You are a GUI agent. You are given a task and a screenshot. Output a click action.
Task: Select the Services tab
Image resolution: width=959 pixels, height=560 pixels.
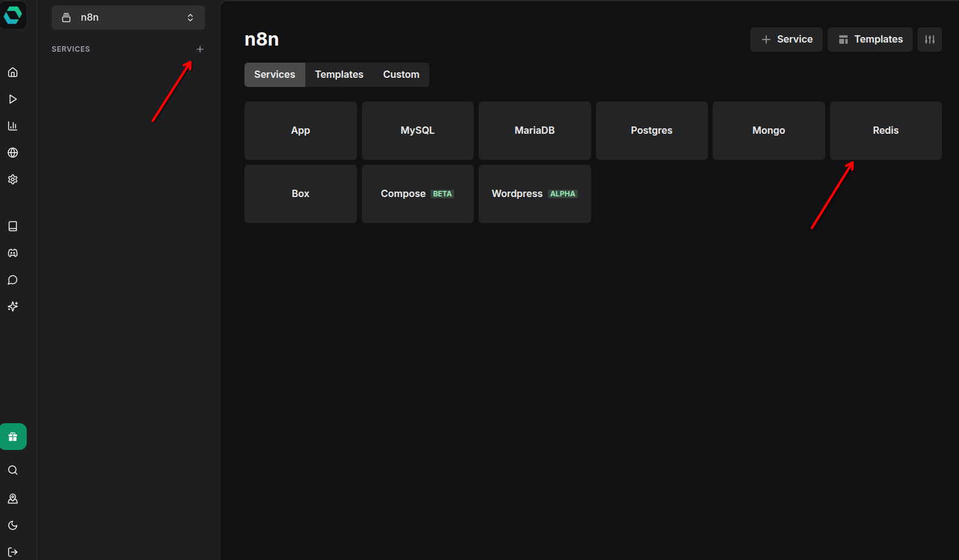click(275, 75)
